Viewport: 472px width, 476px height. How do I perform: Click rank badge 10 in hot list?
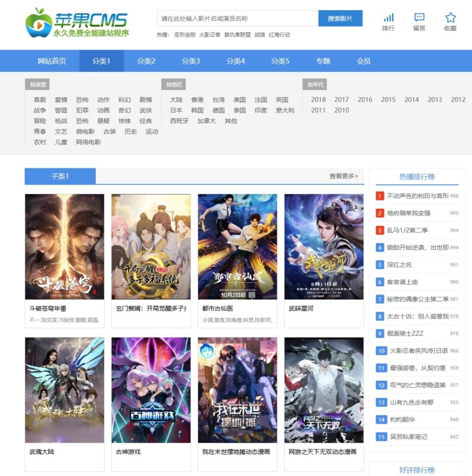click(381, 351)
